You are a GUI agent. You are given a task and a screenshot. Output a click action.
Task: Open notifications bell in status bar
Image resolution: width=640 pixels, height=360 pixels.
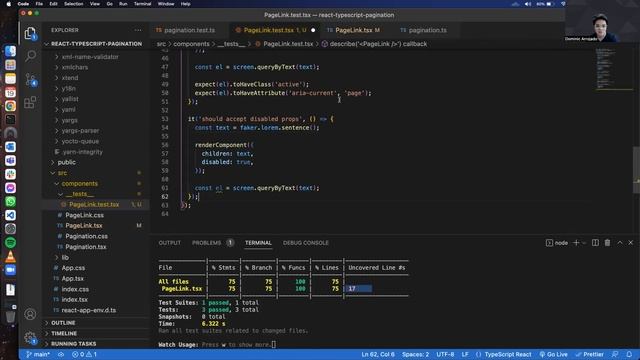pos(629,354)
